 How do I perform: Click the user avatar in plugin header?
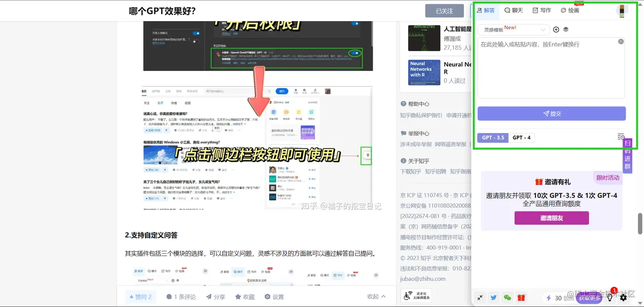click(622, 11)
